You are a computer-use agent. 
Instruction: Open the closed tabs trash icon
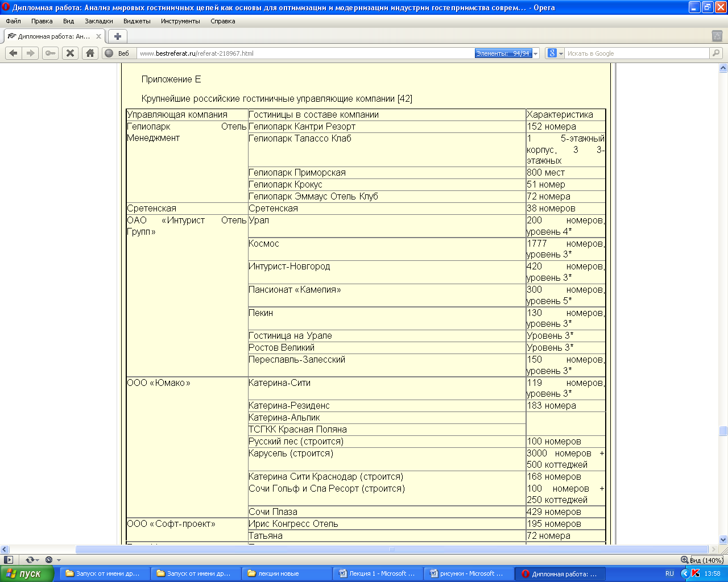click(717, 36)
